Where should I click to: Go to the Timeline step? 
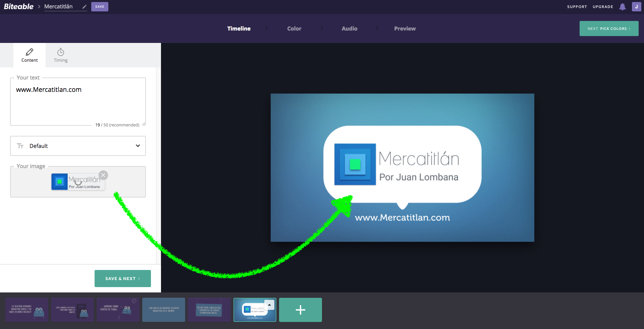(239, 29)
